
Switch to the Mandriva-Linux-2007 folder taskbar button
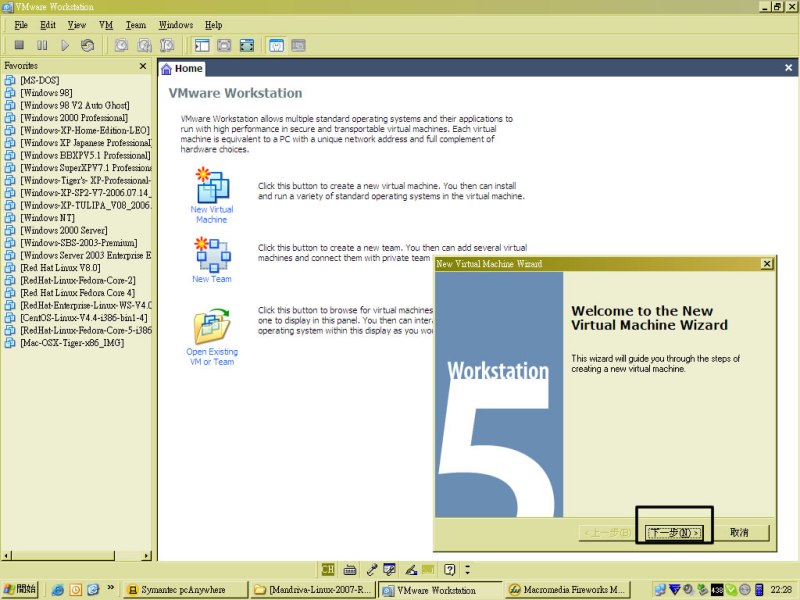[x=313, y=590]
